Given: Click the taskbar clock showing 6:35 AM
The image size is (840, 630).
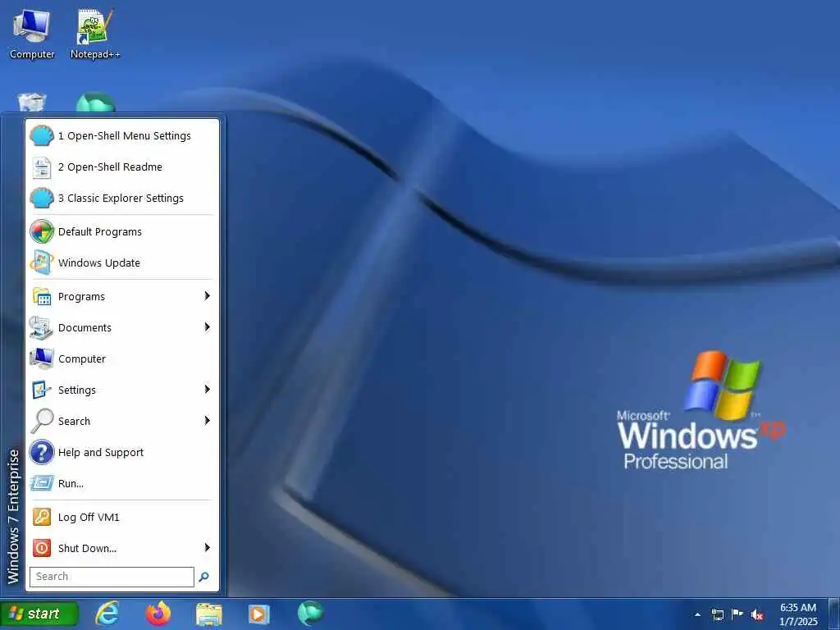Looking at the screenshot, I should (798, 614).
